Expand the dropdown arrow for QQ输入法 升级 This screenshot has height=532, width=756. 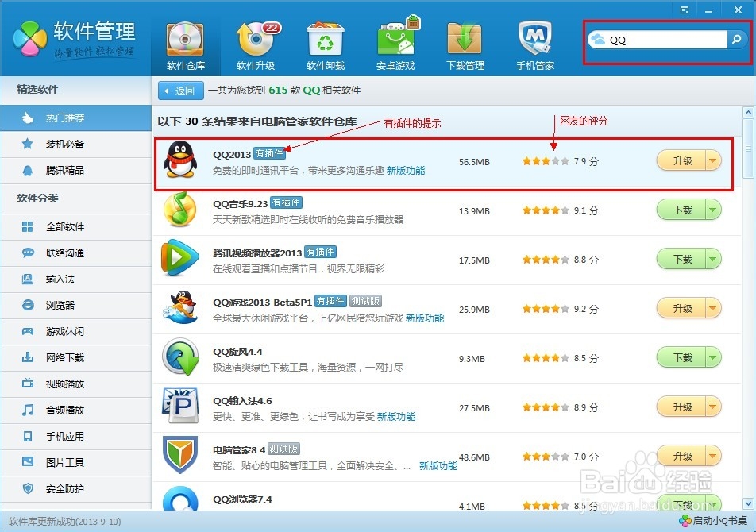pyautogui.click(x=713, y=407)
